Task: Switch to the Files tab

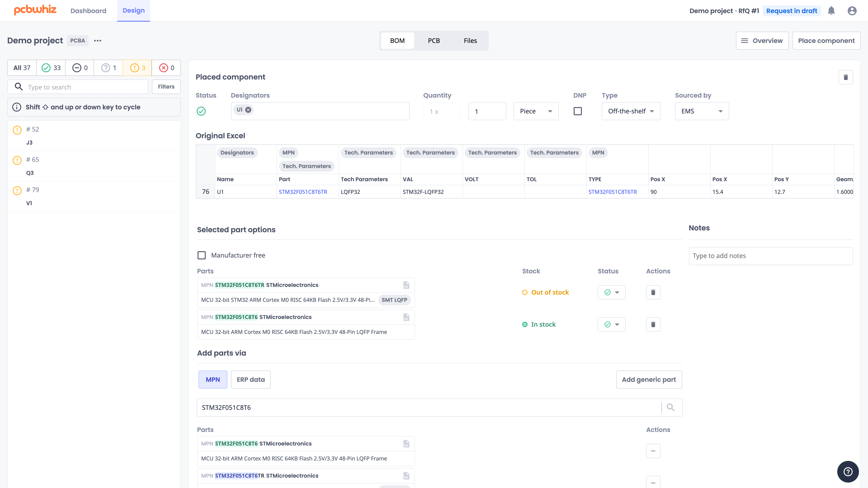Action: pos(470,41)
